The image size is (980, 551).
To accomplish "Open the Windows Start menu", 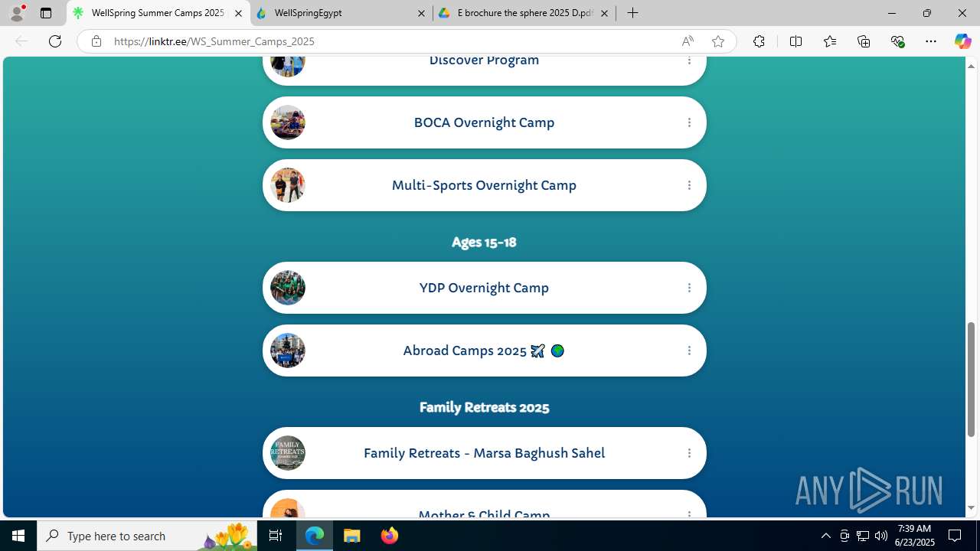I will (x=18, y=536).
